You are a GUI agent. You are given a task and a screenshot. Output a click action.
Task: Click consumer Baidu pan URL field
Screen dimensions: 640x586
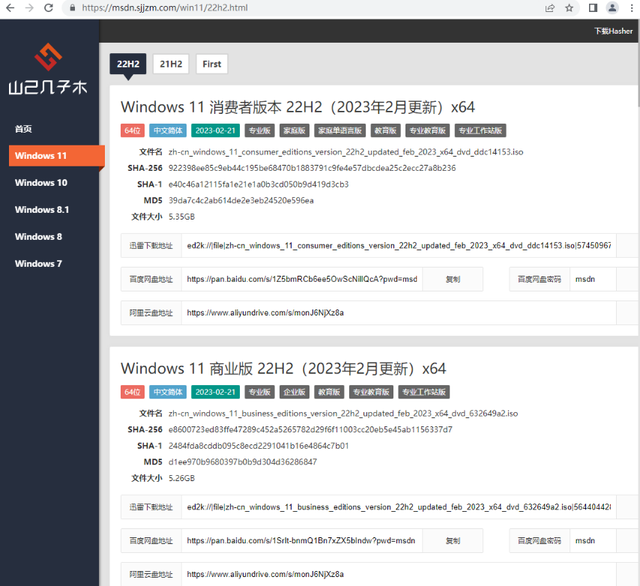(302, 279)
